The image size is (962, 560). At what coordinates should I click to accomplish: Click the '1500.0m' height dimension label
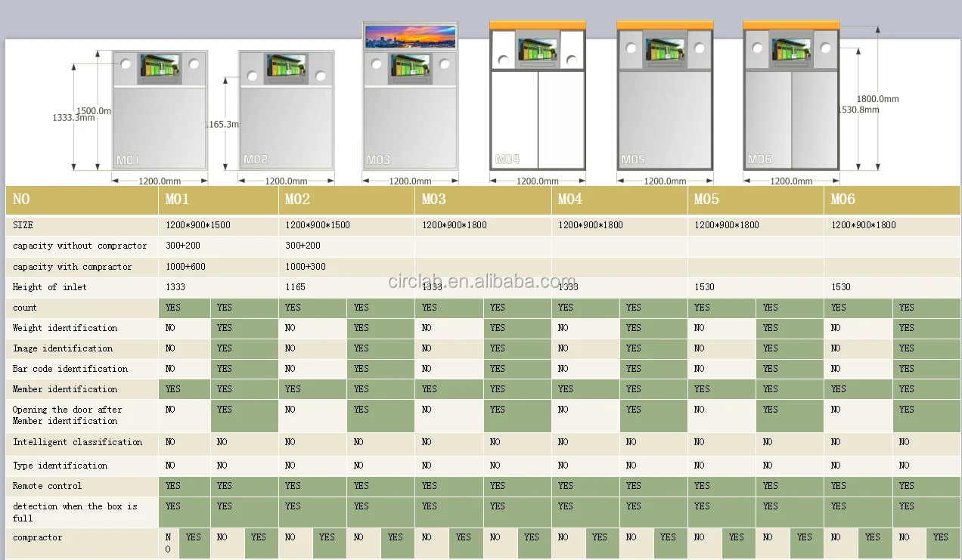pyautogui.click(x=94, y=111)
